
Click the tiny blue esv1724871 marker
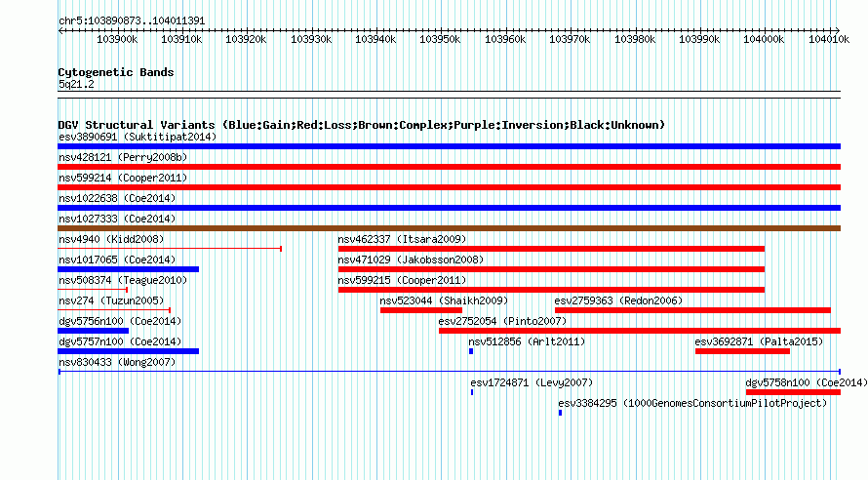point(472,392)
